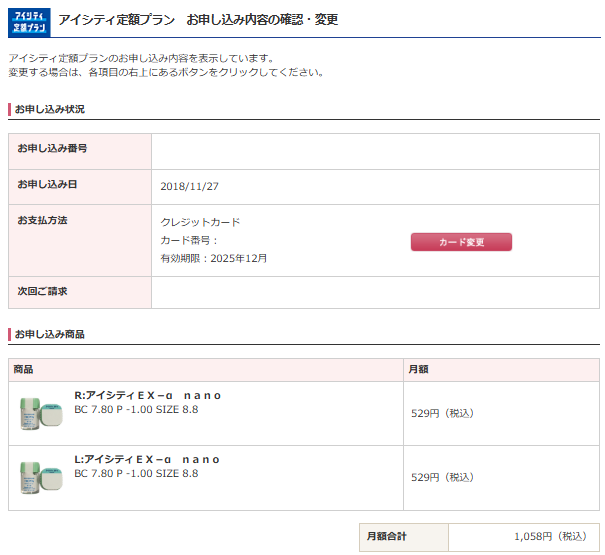This screenshot has height=555, width=605.
Task: Click the 529円 price for the R lens
Action: click(442, 413)
